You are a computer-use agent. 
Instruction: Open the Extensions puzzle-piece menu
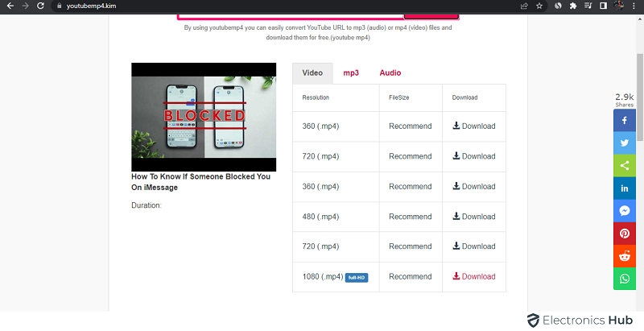[573, 6]
